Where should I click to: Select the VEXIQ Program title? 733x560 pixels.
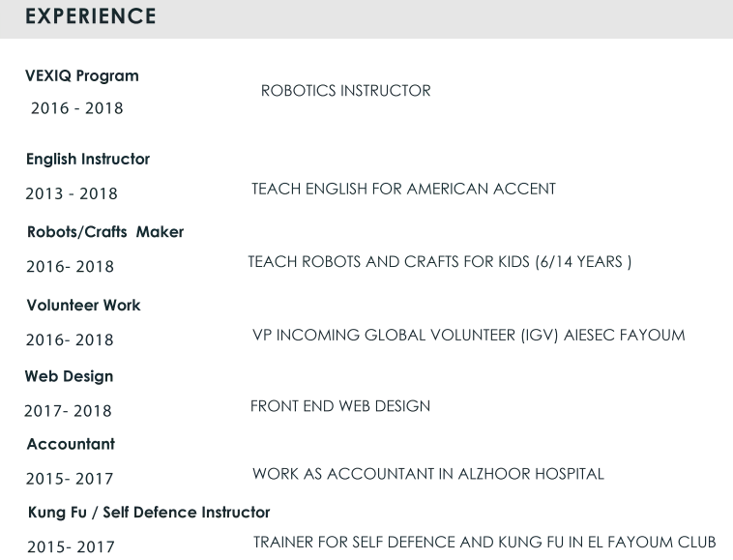[82, 75]
